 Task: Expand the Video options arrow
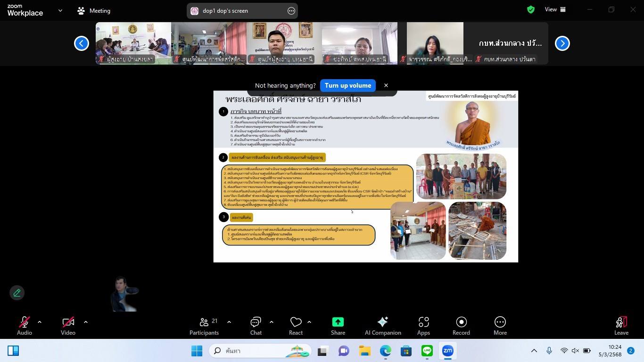(x=85, y=322)
